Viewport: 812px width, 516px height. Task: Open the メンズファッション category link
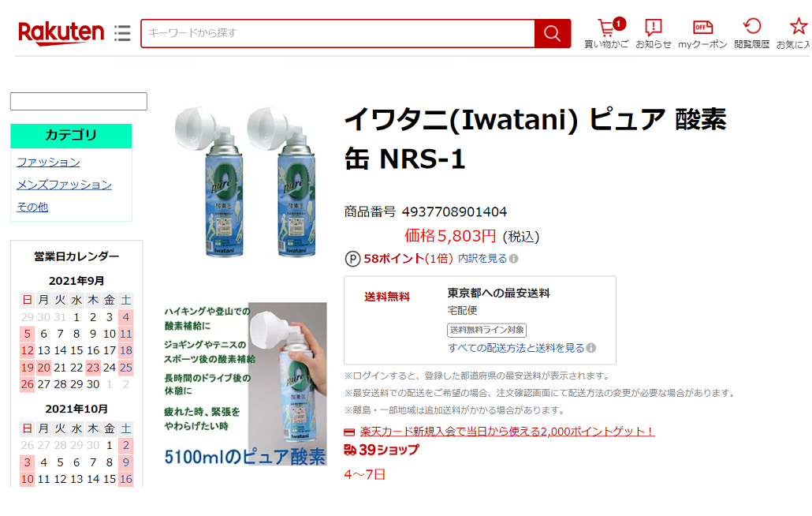coord(64,185)
